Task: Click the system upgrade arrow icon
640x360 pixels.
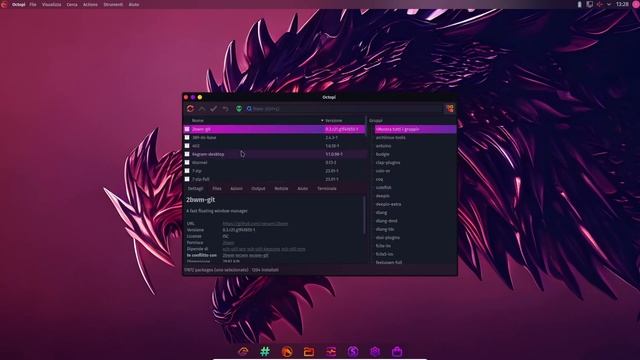Action: 202,109
